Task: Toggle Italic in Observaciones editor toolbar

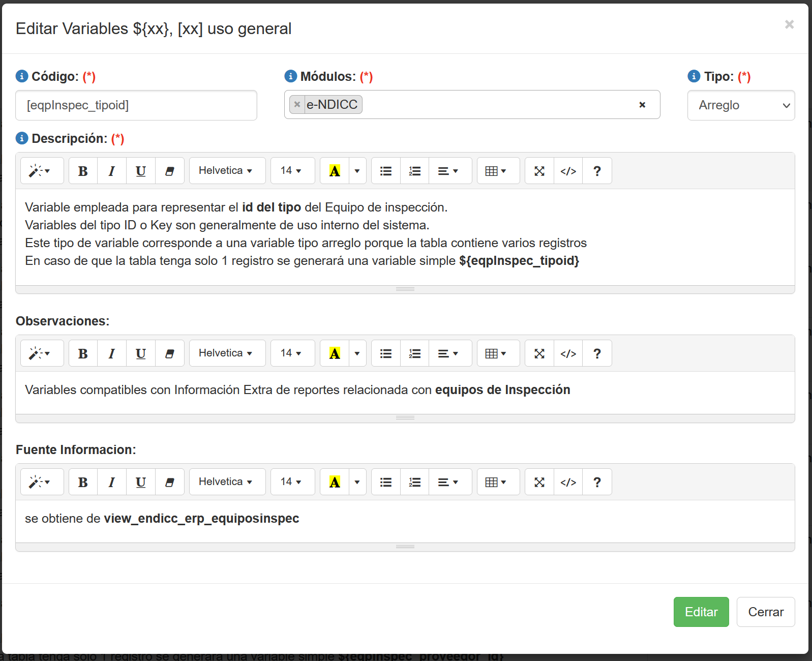Action: click(x=112, y=353)
